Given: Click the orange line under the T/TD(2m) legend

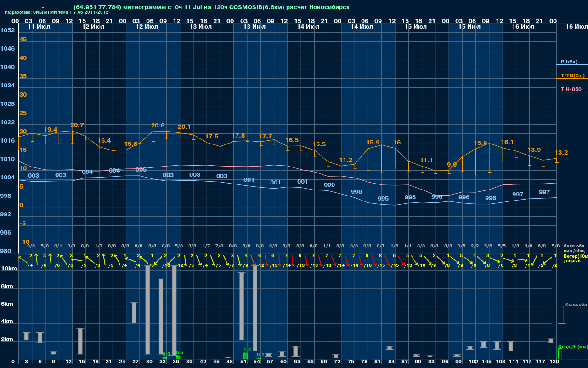Looking at the screenshot, I should click(572, 79).
